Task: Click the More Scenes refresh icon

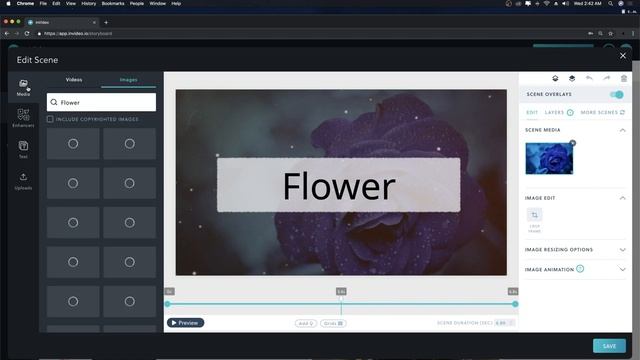Action: [622, 112]
